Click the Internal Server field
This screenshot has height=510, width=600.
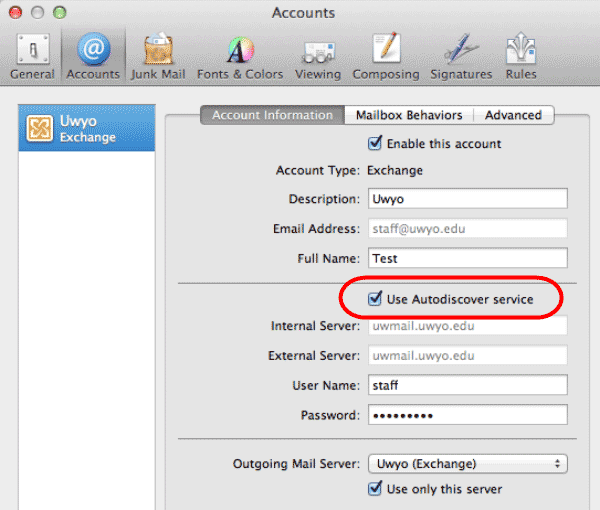click(x=468, y=326)
